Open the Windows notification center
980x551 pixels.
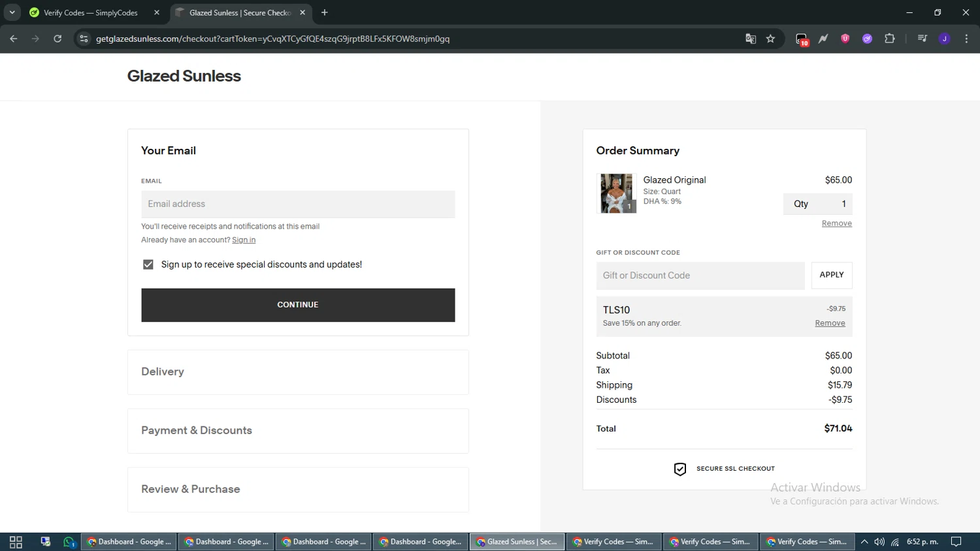coord(956,542)
